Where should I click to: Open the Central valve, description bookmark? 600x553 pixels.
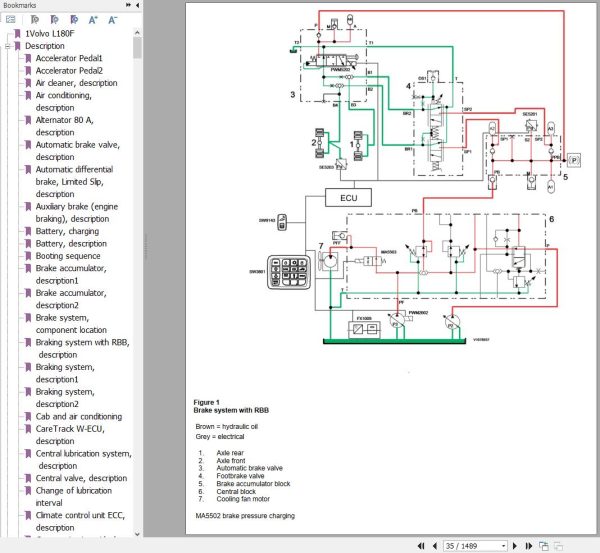pyautogui.click(x=81, y=478)
